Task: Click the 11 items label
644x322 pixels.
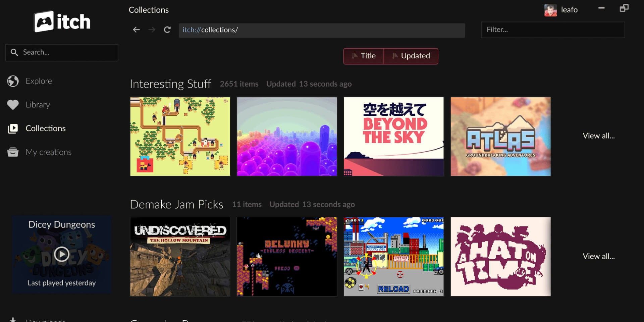Action: coord(247,204)
